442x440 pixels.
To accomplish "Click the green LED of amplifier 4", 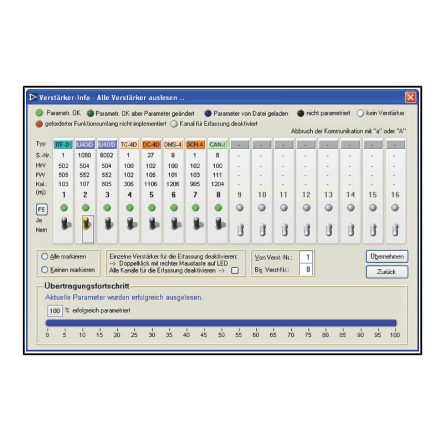I will point(130,208).
